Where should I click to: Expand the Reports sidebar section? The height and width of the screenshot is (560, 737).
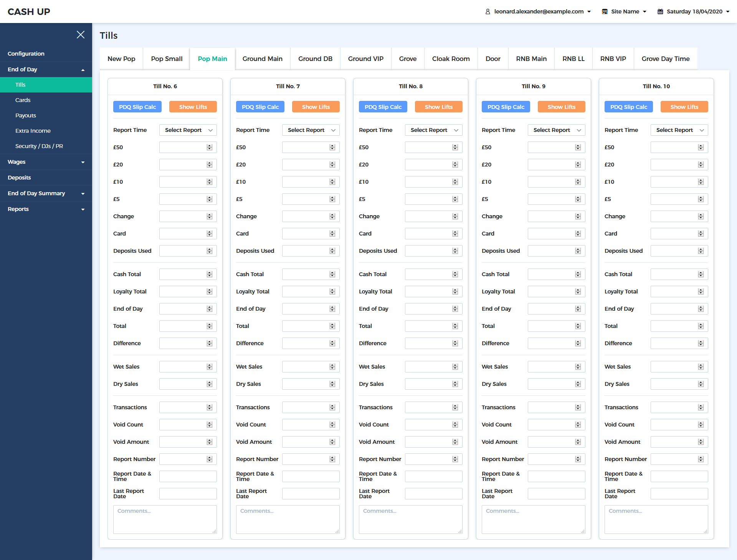[x=46, y=209]
